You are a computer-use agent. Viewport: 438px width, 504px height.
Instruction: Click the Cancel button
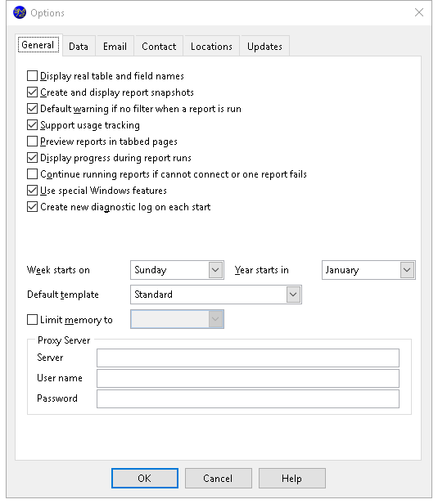[219, 479]
